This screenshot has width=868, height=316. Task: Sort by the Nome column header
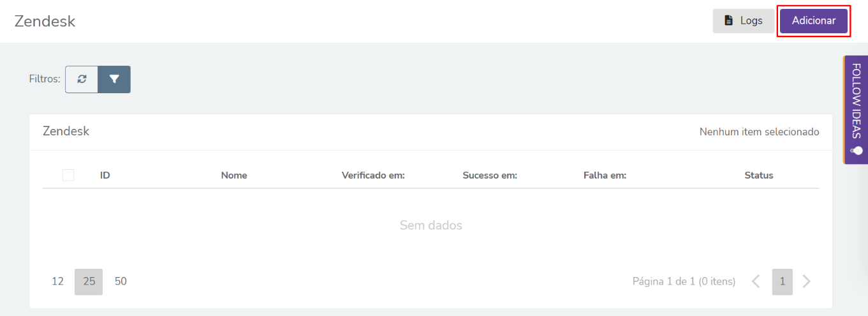tap(234, 176)
